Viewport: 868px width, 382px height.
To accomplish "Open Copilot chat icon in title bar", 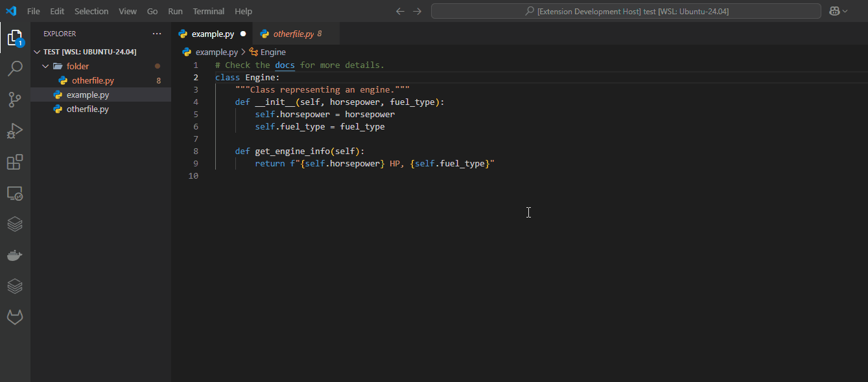I will click(834, 11).
